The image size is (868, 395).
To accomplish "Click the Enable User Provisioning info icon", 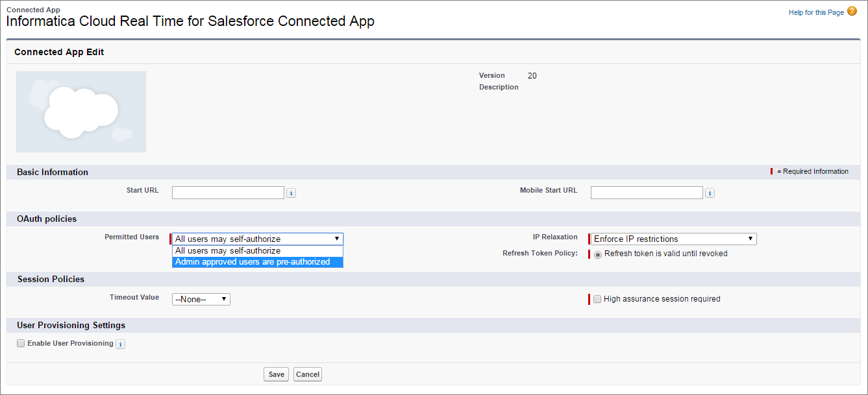I will click(x=120, y=344).
